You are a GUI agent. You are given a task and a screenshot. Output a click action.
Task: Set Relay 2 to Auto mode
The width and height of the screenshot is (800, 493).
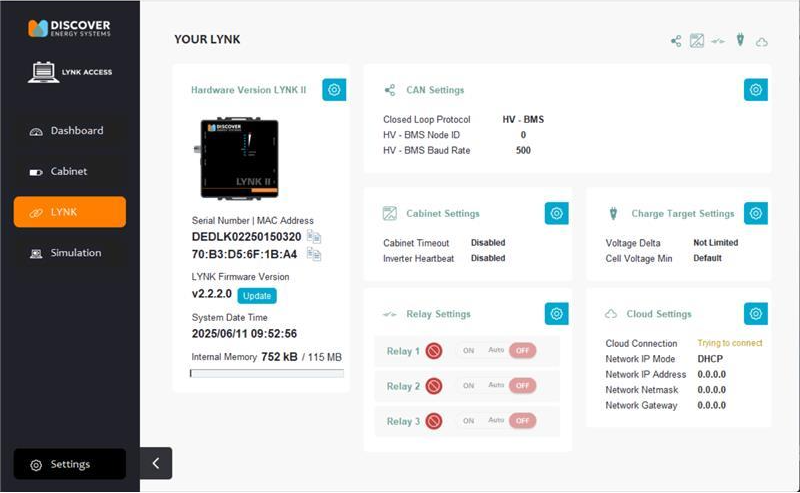[496, 386]
